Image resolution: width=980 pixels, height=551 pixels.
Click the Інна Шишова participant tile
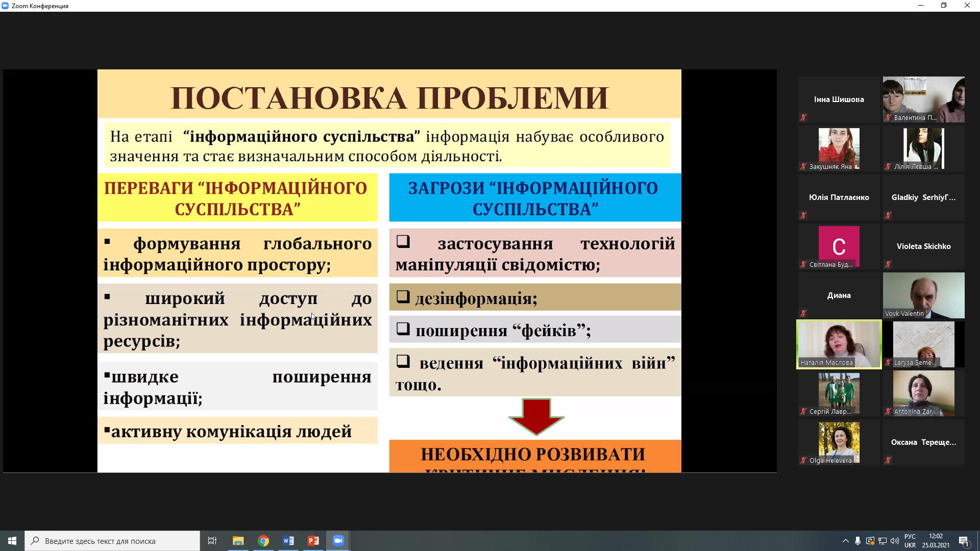click(839, 99)
